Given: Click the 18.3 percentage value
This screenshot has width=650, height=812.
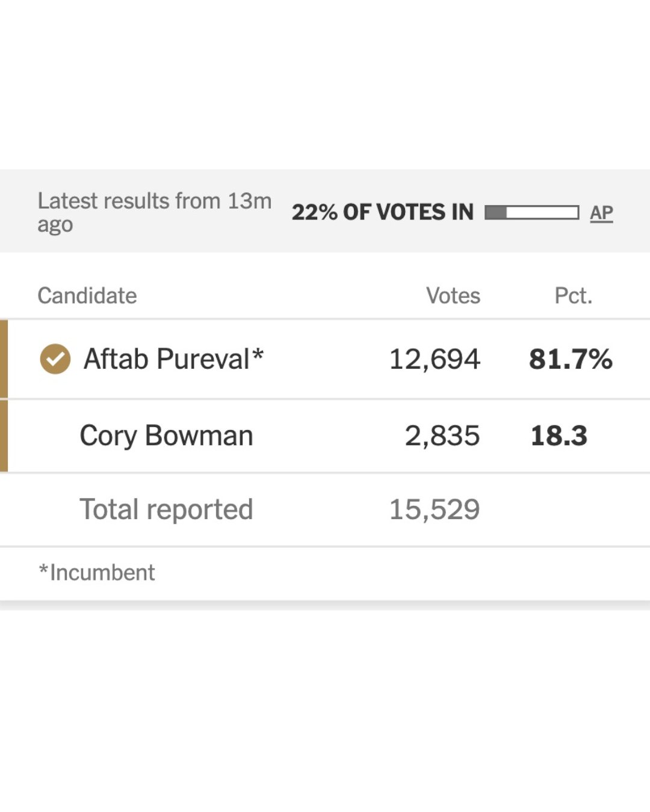Looking at the screenshot, I should tap(559, 435).
